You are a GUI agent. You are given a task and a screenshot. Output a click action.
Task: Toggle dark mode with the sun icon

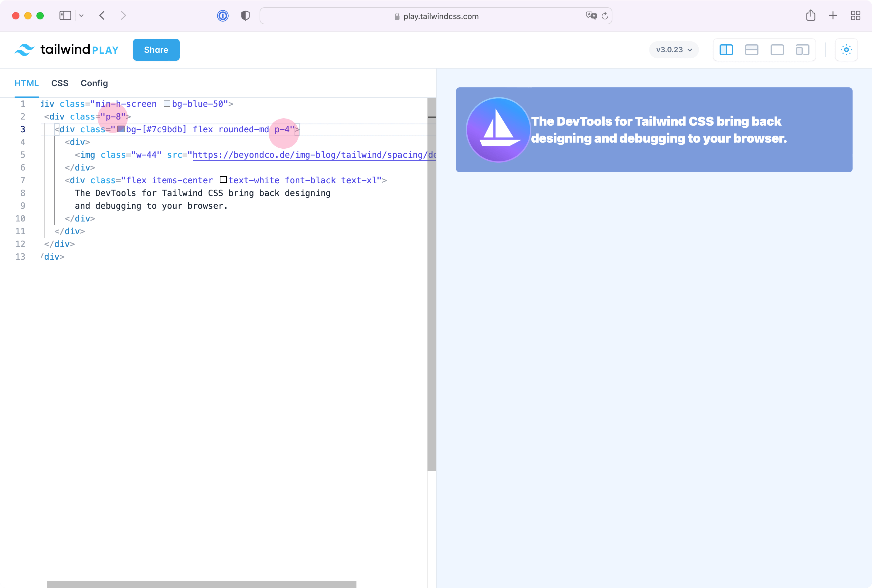(x=846, y=49)
